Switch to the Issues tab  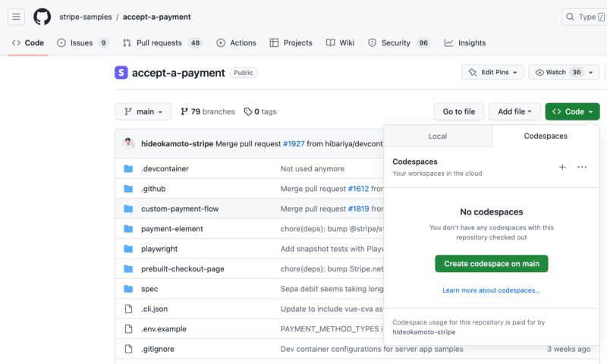(83, 43)
